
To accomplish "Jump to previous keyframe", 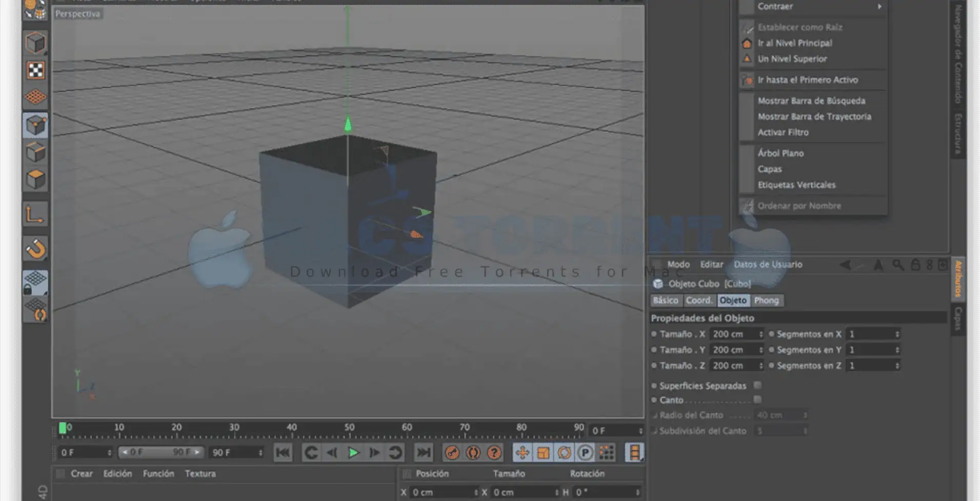I will click(311, 453).
